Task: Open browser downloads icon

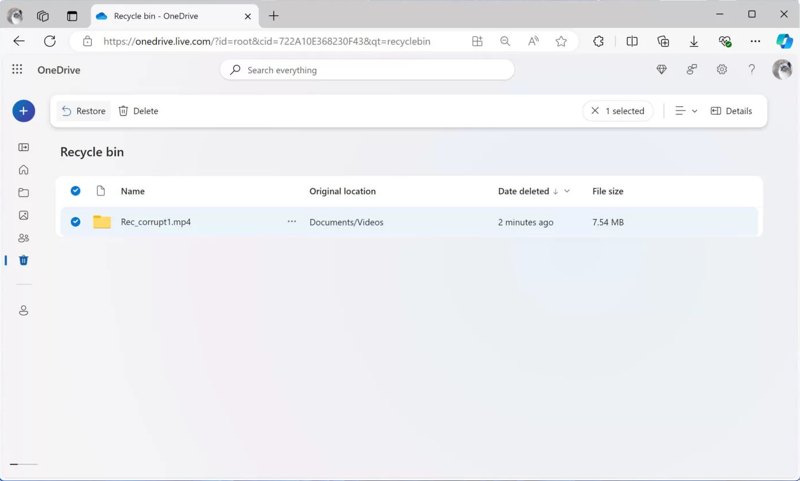Action: click(694, 41)
